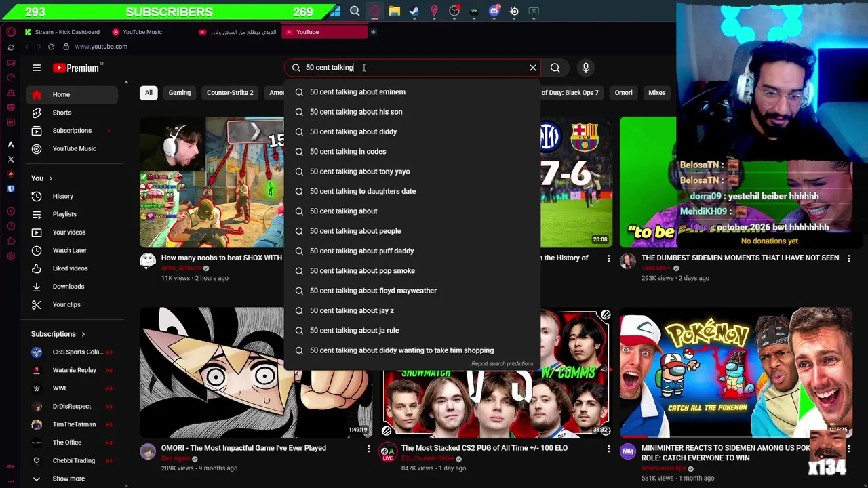Choose suggestion 50 cent talking about tony yayo
The image size is (868, 488).
tap(412, 171)
